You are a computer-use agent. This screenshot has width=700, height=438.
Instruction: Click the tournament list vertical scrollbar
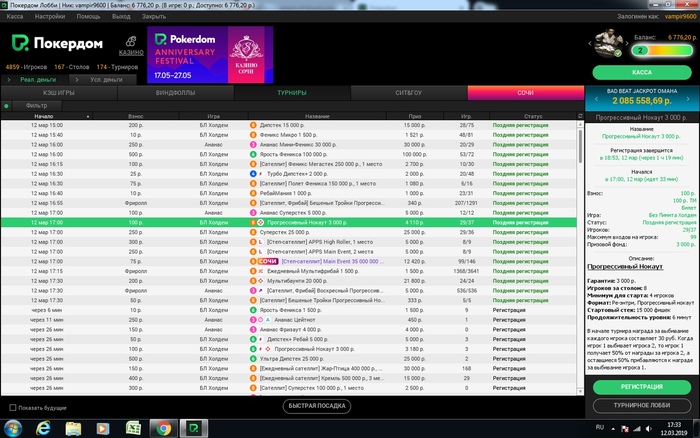(x=580, y=146)
